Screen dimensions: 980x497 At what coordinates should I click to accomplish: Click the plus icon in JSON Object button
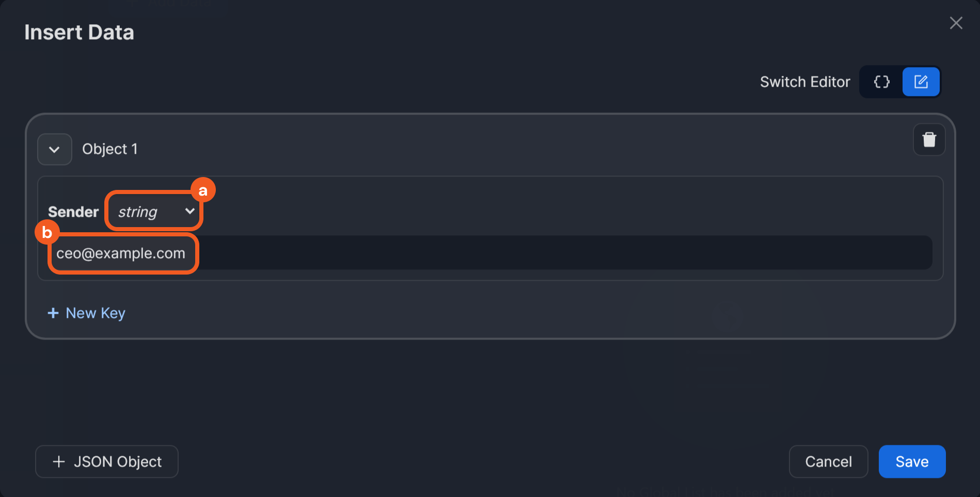59,461
